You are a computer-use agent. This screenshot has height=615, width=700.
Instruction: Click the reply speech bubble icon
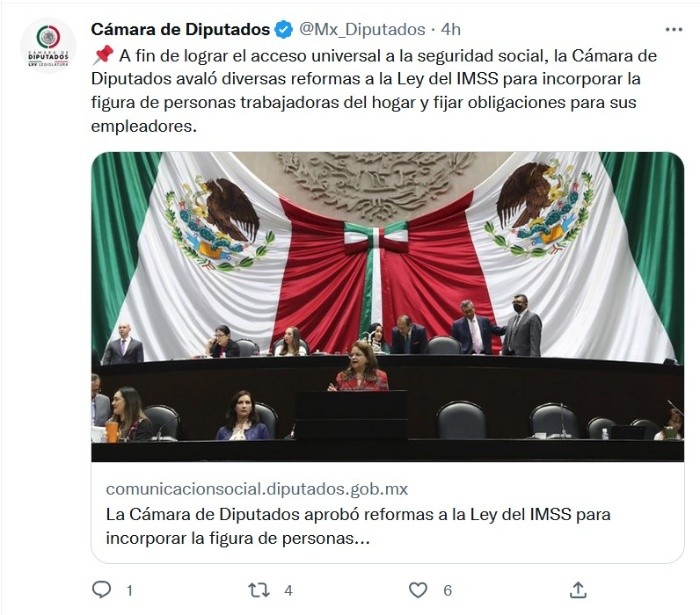(x=101, y=590)
